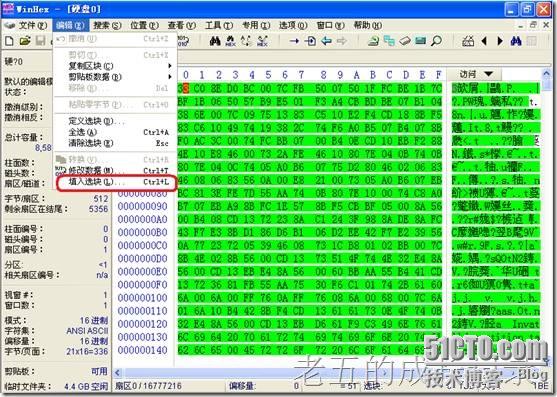This screenshot has width=557, height=397.
Task: Open the 窗口(W) menu
Action: click(x=330, y=26)
